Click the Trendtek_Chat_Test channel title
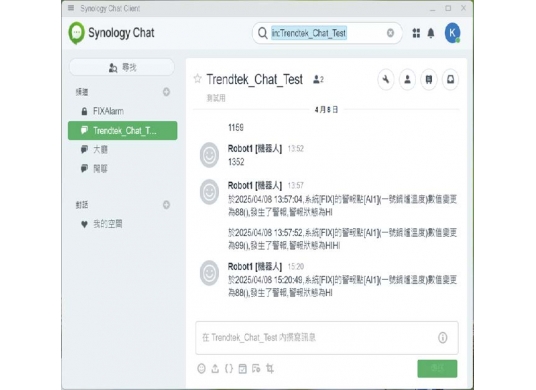Screen dimensions: 536x390 point(255,79)
